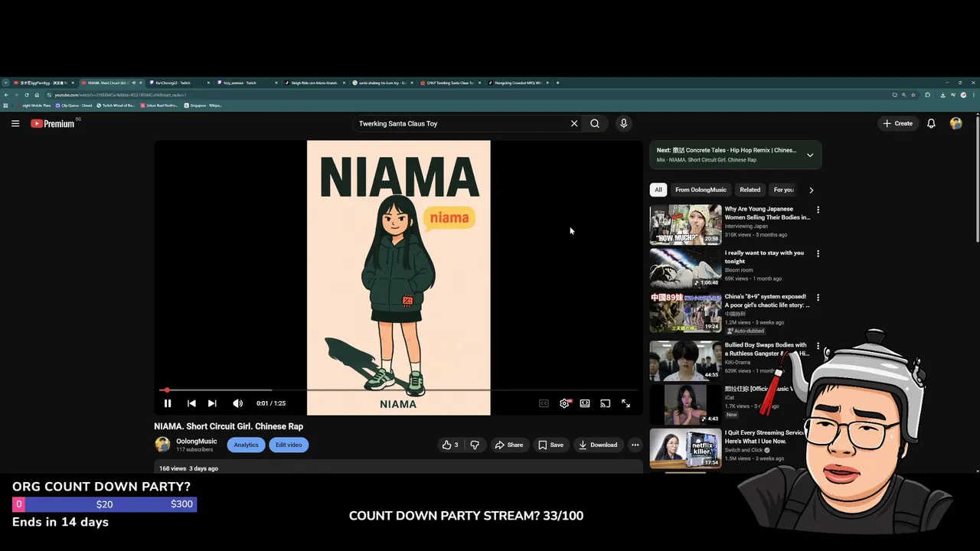This screenshot has height=551, width=980.
Task: Save the video to a playlist
Action: click(551, 445)
